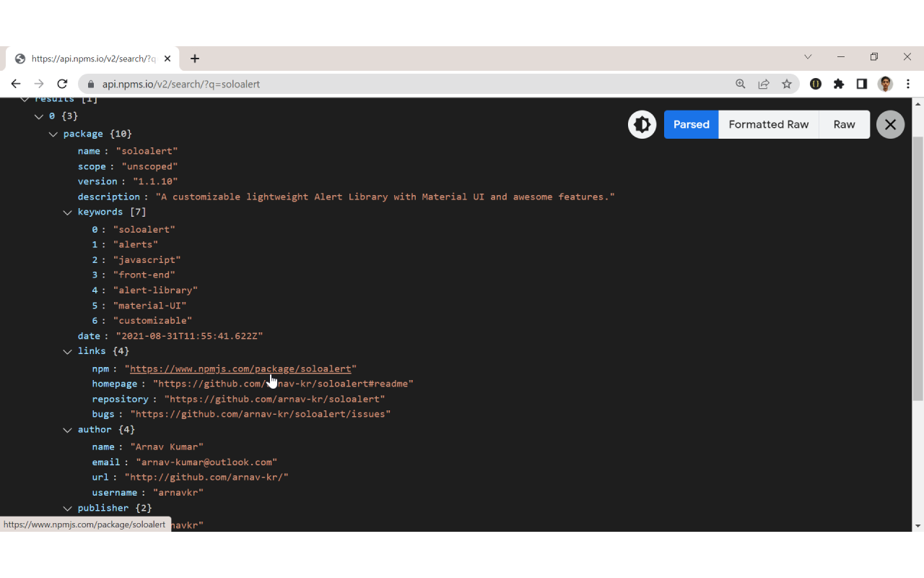
Task: Collapse the keywords [7] node
Action: coord(68,212)
